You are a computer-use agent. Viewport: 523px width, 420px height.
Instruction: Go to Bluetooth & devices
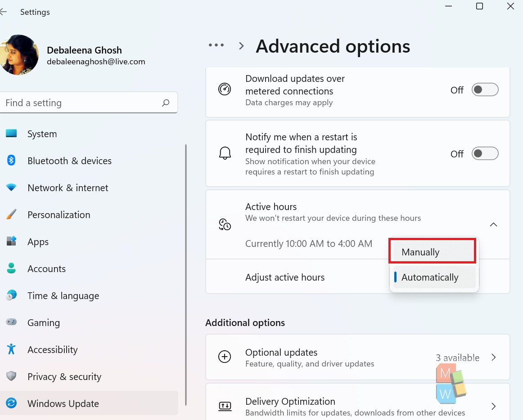(x=89, y=161)
